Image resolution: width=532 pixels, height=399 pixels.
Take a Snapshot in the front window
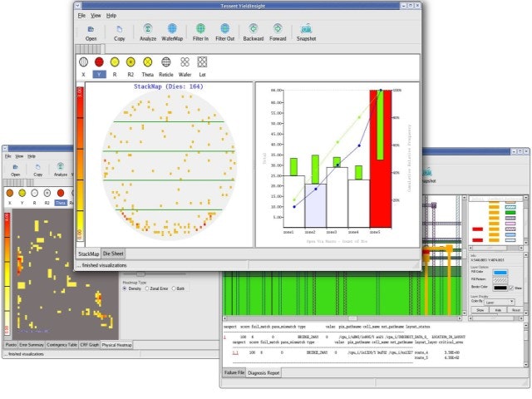pos(306,28)
